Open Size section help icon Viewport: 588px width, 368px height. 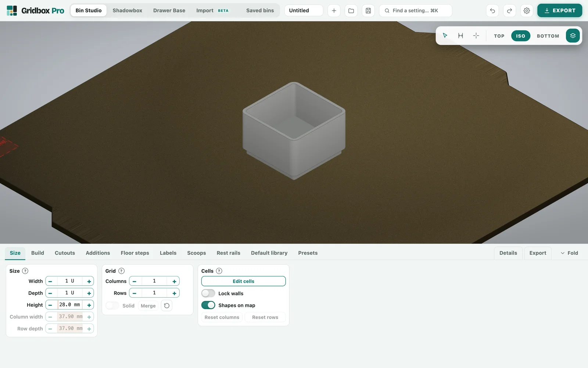coord(25,271)
